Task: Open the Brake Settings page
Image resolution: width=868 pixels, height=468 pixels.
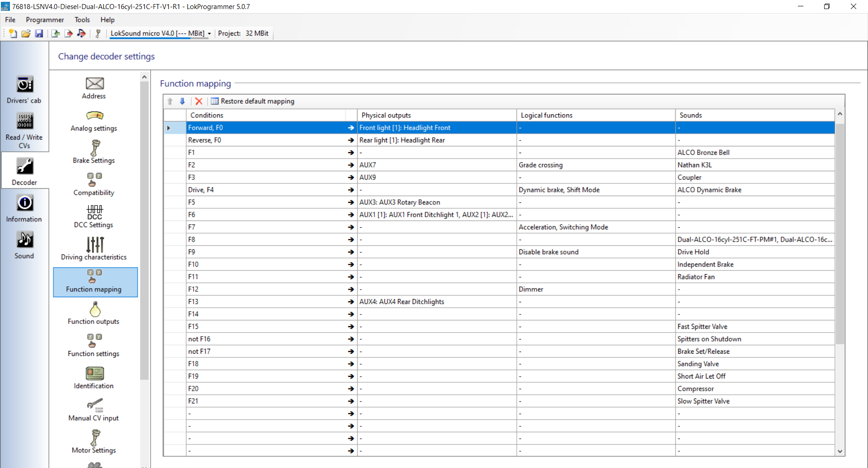Action: pyautogui.click(x=94, y=152)
